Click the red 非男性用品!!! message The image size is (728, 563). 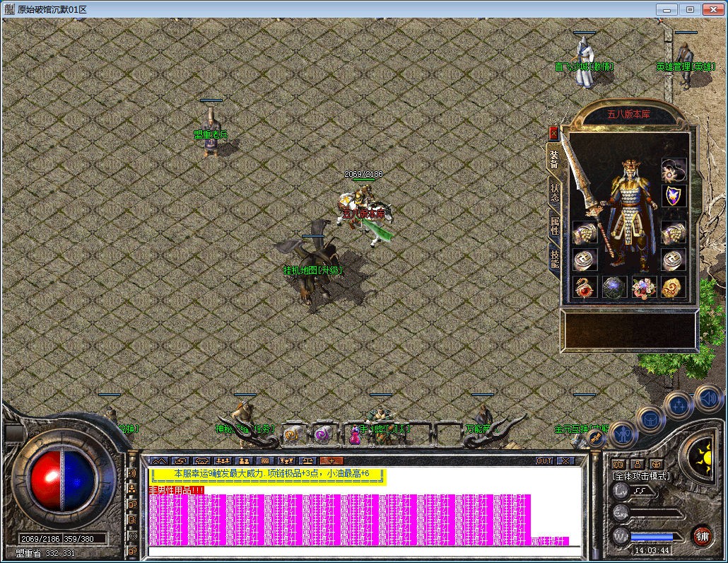click(177, 490)
